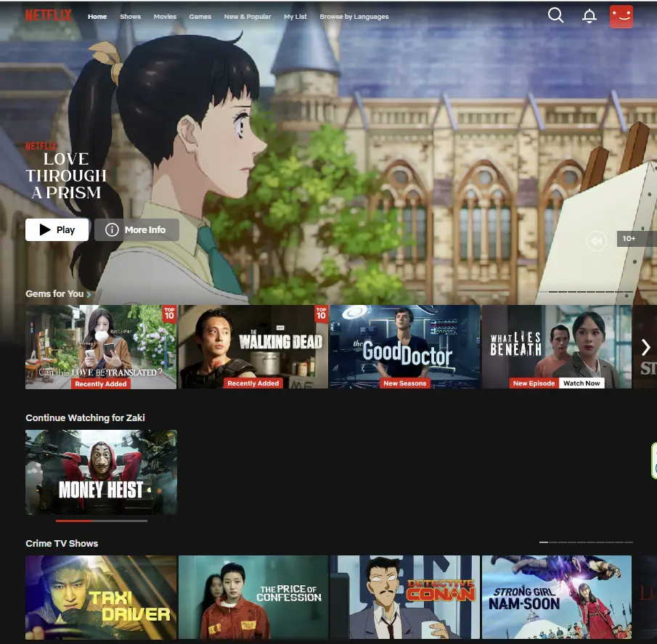Expand the Gems for You chevron
The width and height of the screenshot is (657, 644).
click(x=89, y=295)
